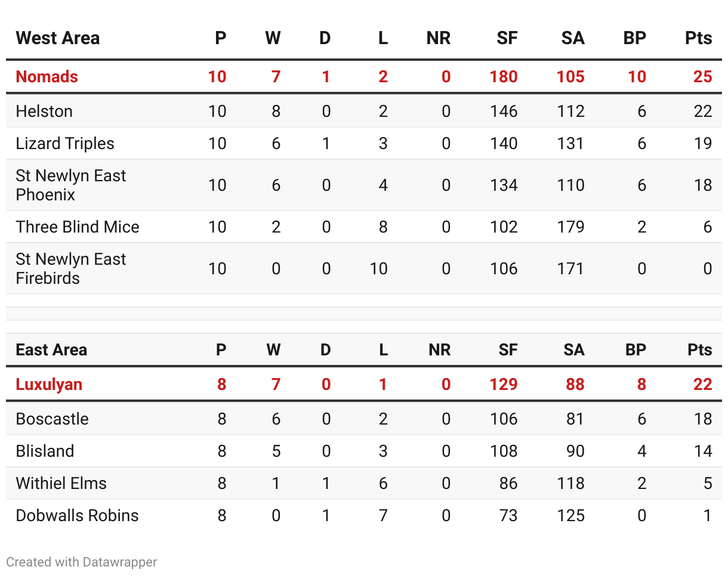Viewport: 728px width, 576px height.
Task: Select the Withiel Elms row label
Action: (61, 483)
